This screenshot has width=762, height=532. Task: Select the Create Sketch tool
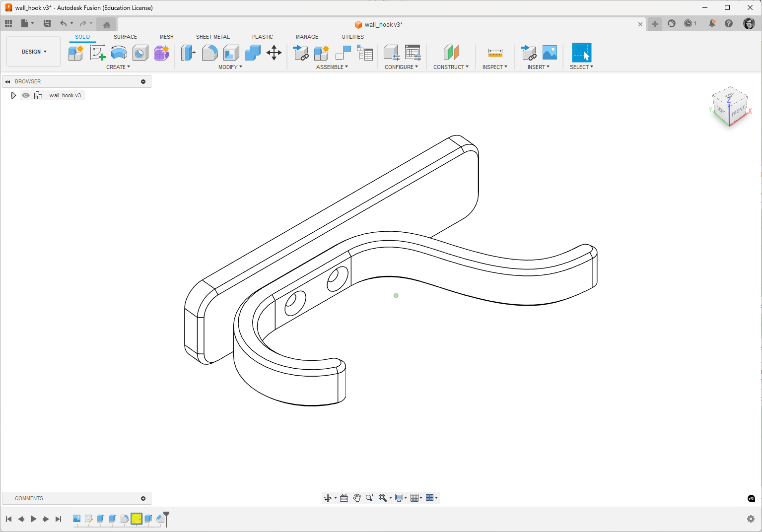[x=97, y=53]
